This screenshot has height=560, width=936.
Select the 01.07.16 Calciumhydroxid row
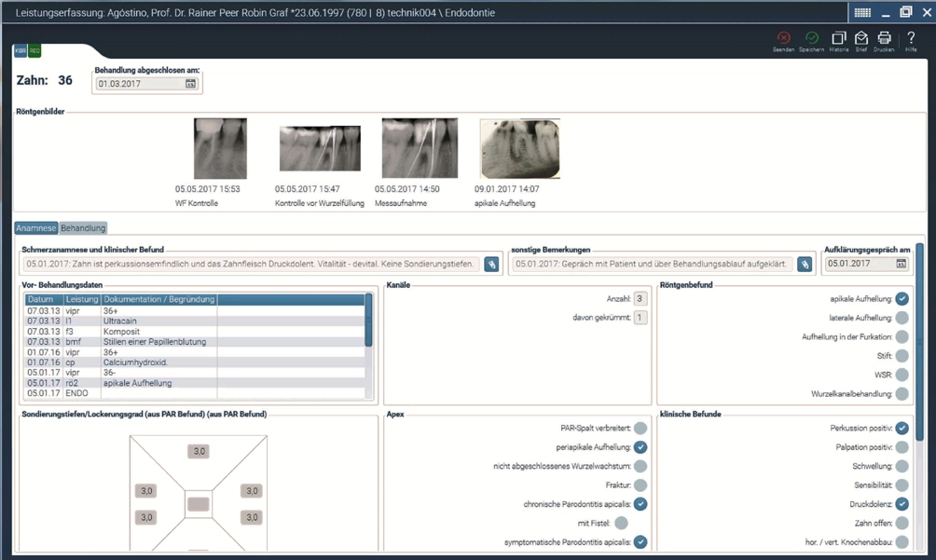pos(195,362)
